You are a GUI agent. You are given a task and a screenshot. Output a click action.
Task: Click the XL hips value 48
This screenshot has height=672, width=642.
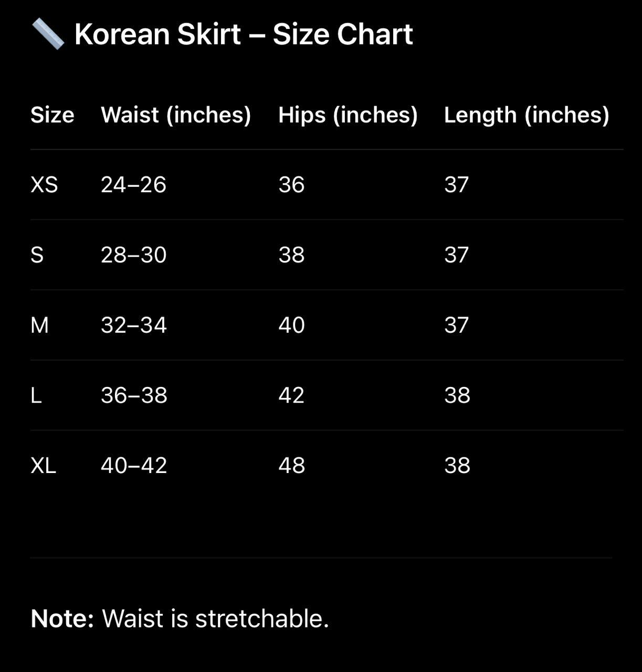(x=291, y=466)
